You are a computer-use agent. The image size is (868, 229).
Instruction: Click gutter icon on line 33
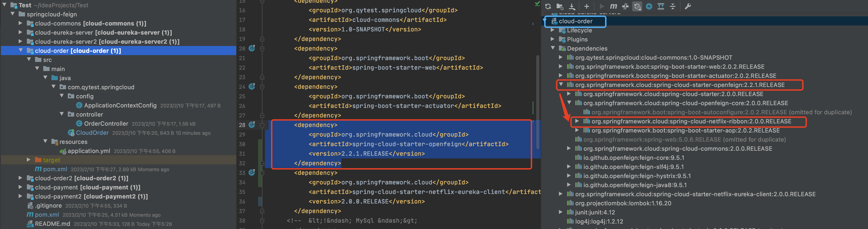252,173
